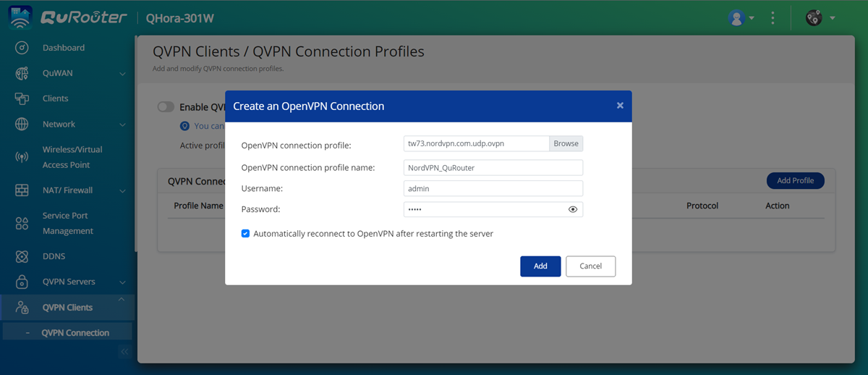868x375 pixels.
Task: Click the QuRouter logo icon
Action: coord(20,17)
